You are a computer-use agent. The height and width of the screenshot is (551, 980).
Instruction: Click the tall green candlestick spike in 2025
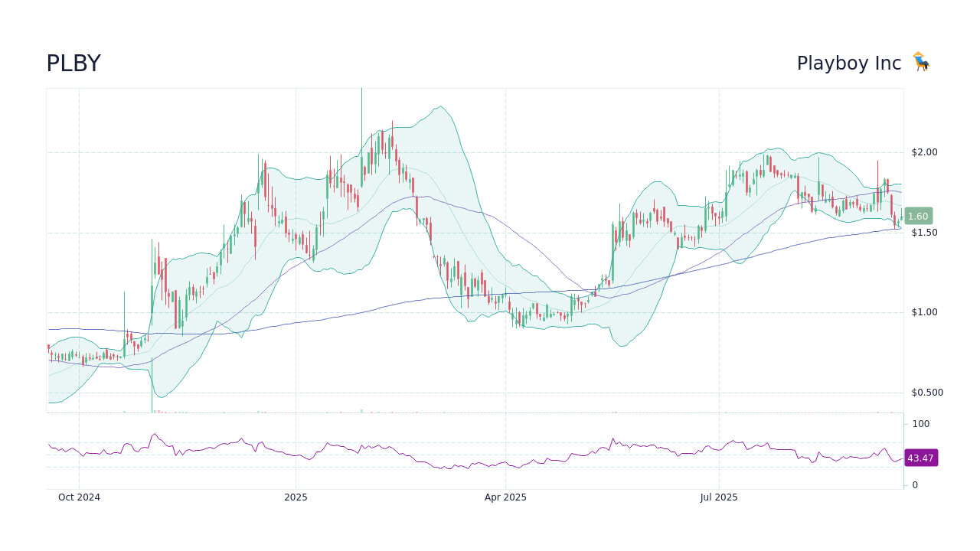[x=361, y=115]
